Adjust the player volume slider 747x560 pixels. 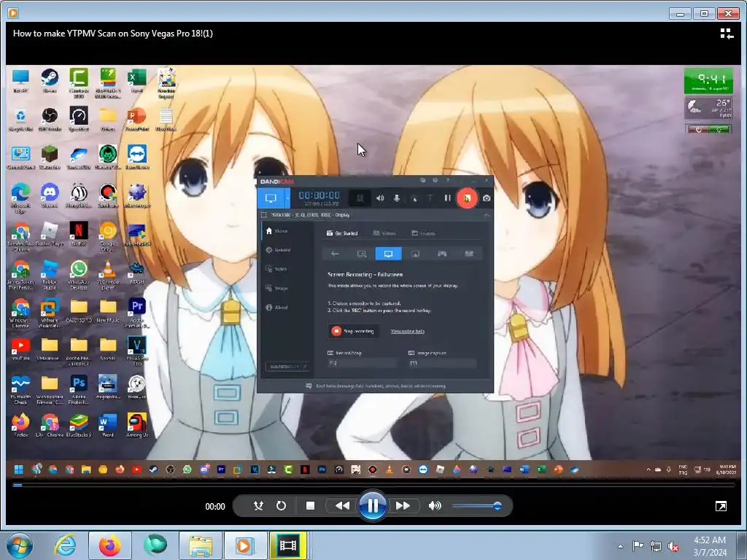(476, 506)
